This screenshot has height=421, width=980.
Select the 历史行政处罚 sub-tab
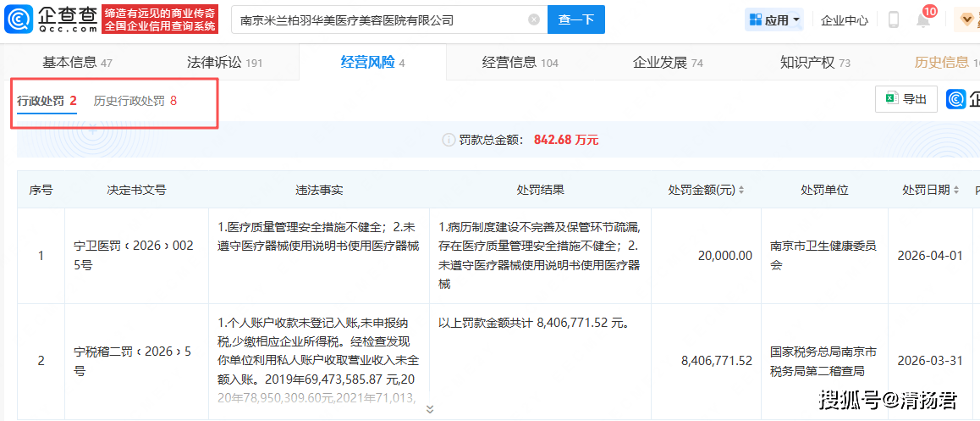point(135,101)
